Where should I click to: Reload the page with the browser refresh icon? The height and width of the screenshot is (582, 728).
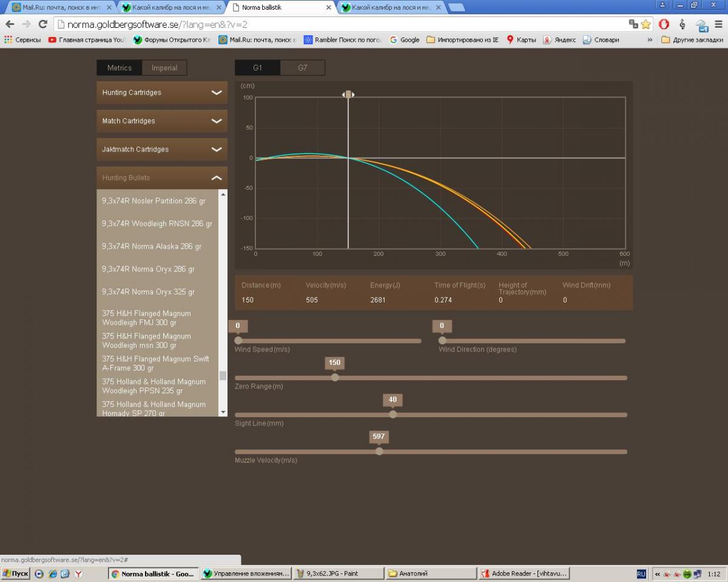pyautogui.click(x=42, y=24)
